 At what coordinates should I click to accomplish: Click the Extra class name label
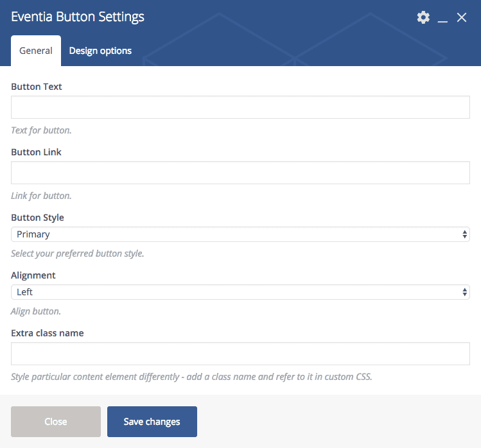(48, 333)
